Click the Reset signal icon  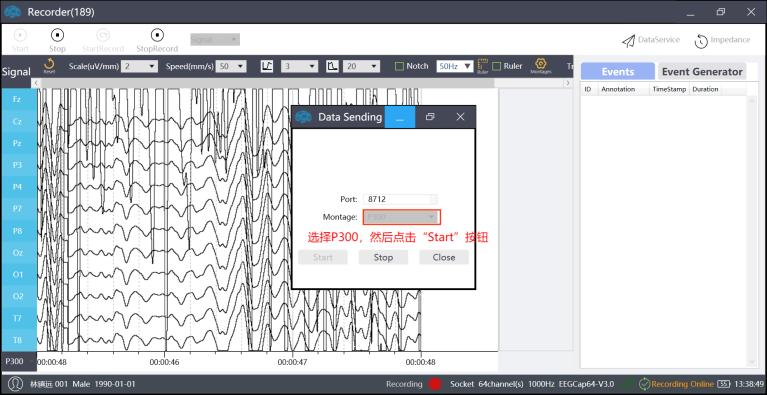pyautogui.click(x=49, y=64)
